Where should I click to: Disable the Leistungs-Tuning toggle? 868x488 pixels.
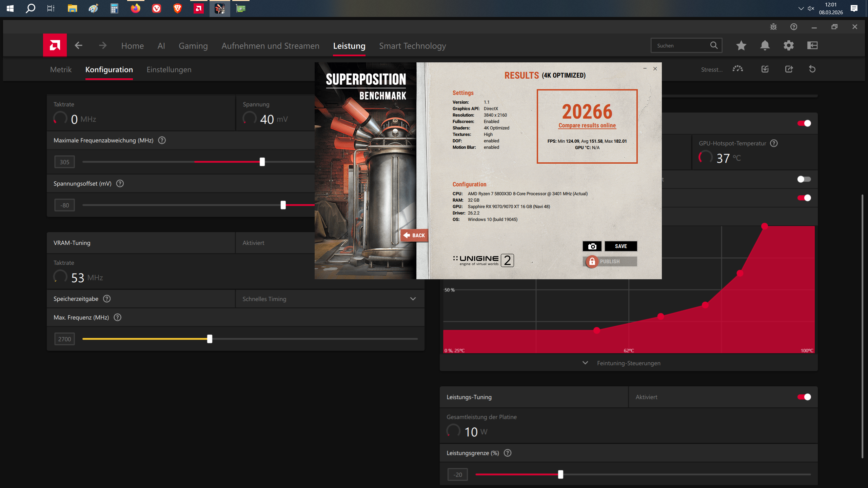(804, 397)
